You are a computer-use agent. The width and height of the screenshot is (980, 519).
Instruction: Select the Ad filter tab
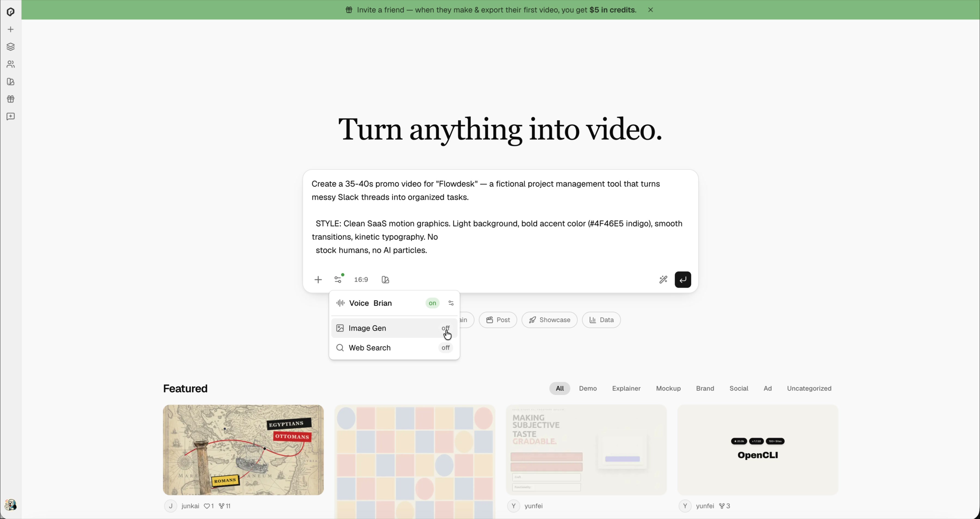767,389
